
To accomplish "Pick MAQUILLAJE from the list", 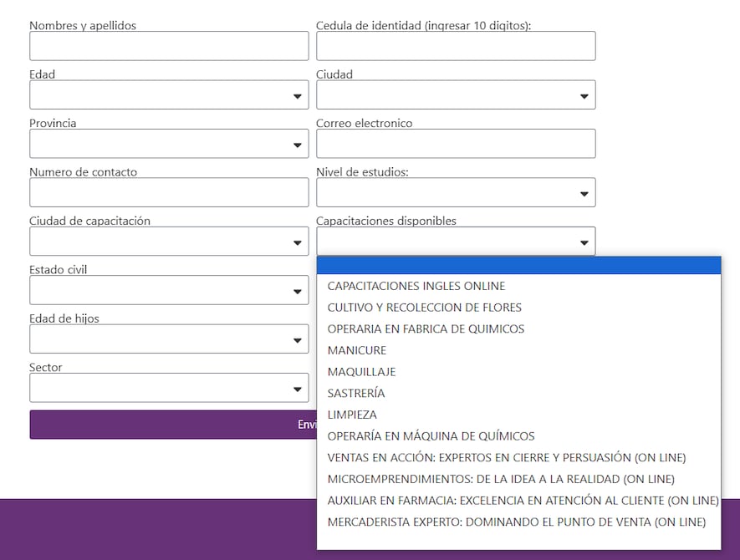I will click(361, 372).
